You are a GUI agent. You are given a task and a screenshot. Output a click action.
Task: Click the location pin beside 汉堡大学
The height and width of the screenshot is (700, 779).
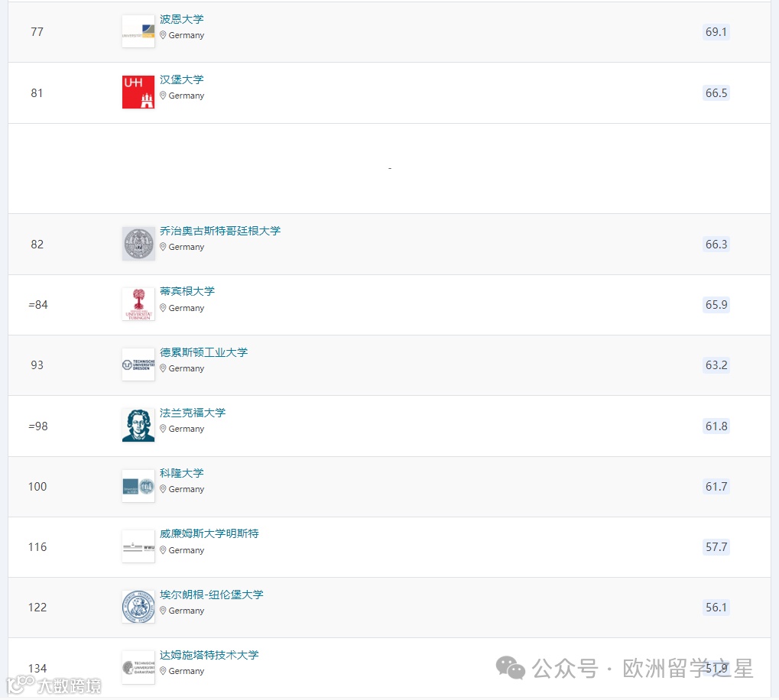click(x=163, y=96)
